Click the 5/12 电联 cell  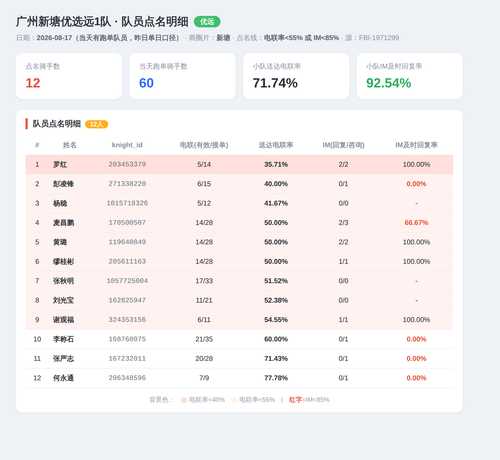(x=204, y=203)
